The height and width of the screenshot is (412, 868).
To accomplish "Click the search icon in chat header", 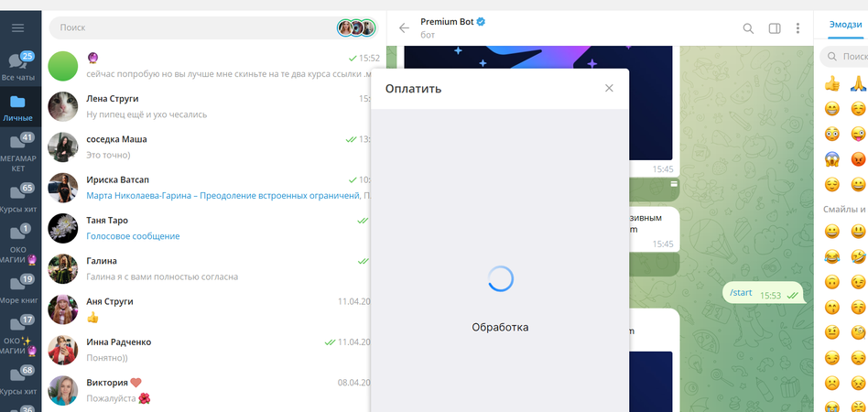I will (748, 28).
